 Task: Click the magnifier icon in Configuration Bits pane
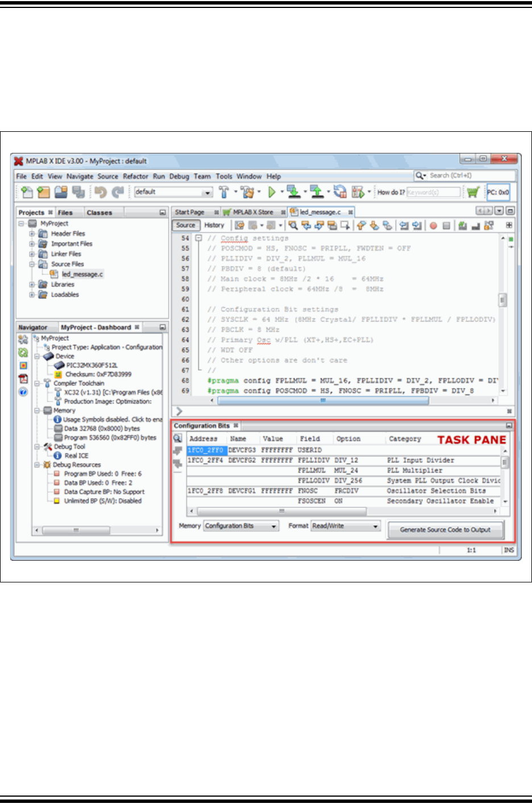pos(178,438)
